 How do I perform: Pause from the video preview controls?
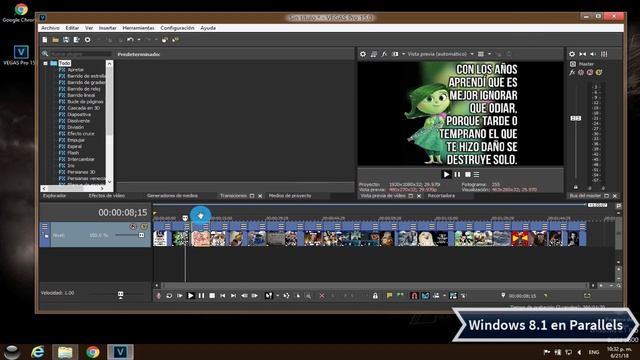pos(457,174)
